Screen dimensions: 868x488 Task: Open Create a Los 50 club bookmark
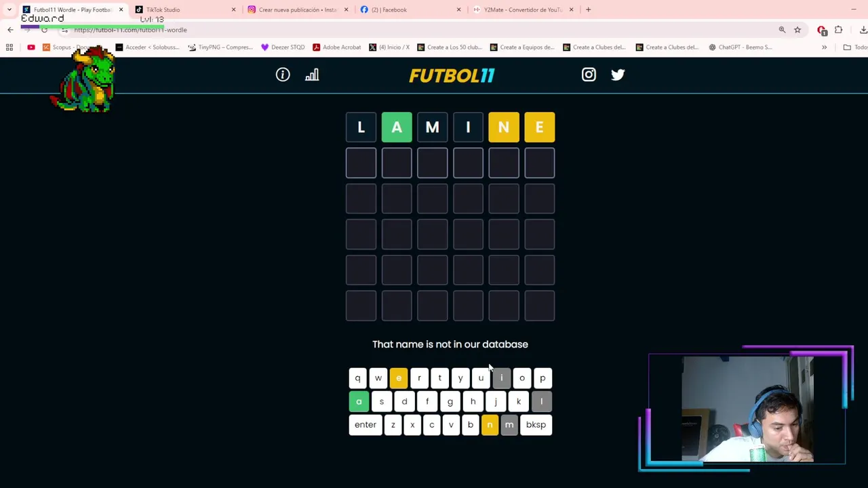click(x=449, y=47)
